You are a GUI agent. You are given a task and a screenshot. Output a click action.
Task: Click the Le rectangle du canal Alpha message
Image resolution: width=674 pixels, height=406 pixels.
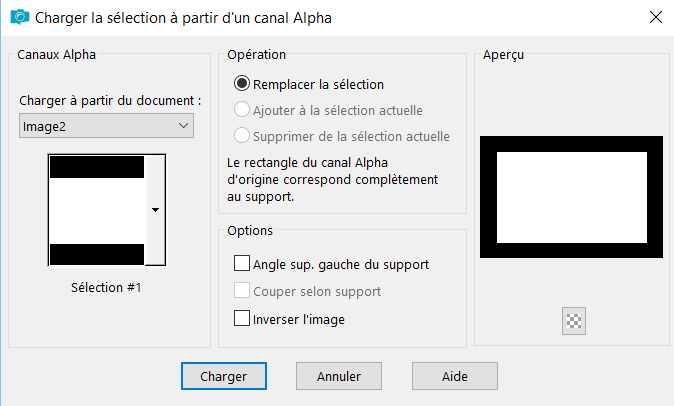332,180
